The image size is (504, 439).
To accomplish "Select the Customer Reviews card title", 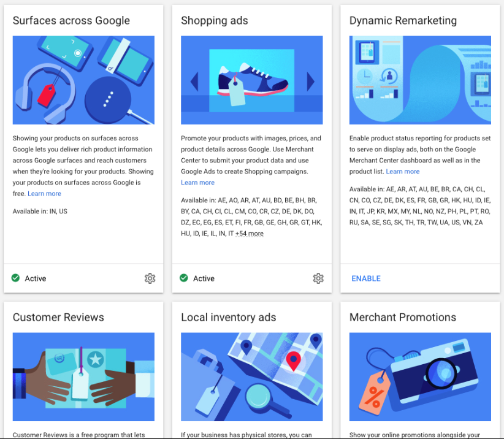I will 58,317.
